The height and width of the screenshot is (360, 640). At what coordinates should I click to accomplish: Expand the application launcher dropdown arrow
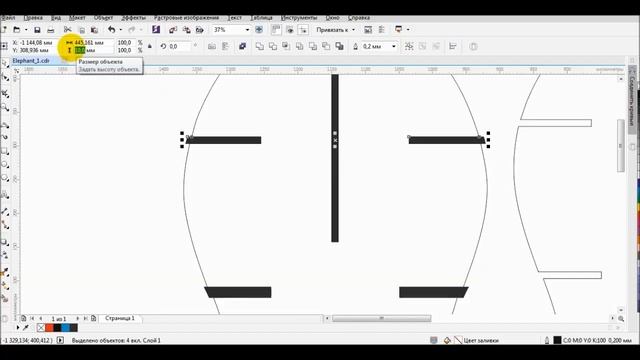point(408,30)
